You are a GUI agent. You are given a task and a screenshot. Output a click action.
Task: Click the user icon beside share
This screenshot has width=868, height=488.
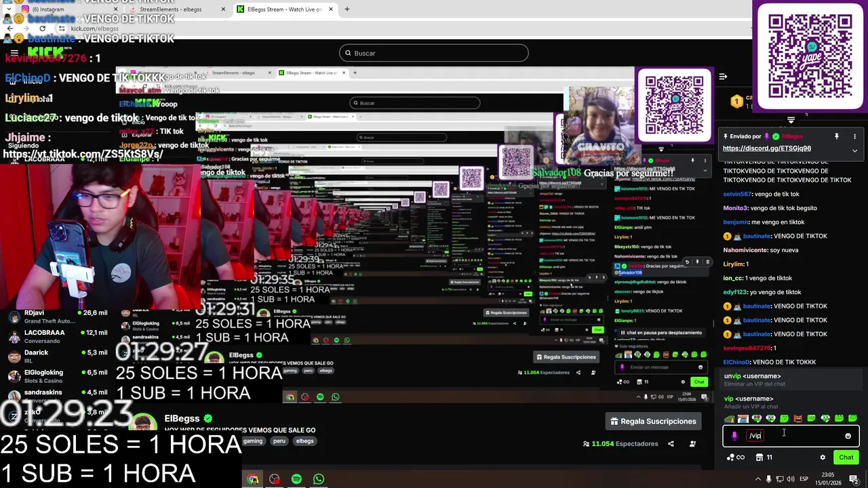coord(692,444)
